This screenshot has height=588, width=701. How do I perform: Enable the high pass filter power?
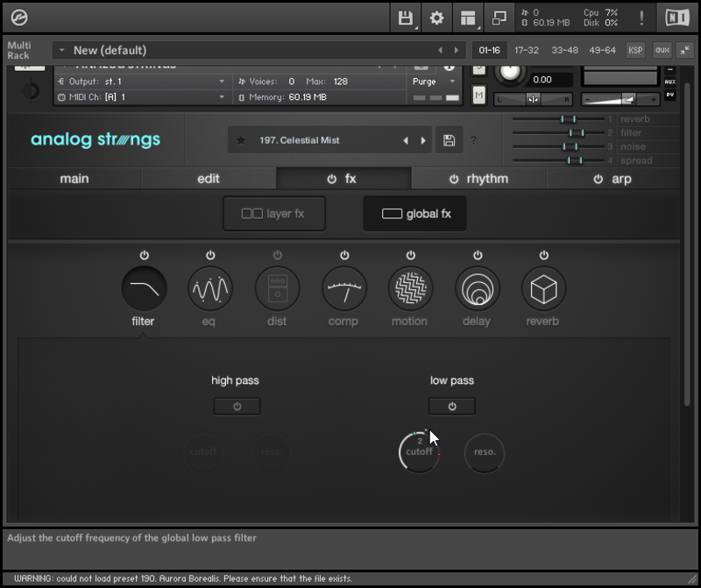tap(237, 407)
